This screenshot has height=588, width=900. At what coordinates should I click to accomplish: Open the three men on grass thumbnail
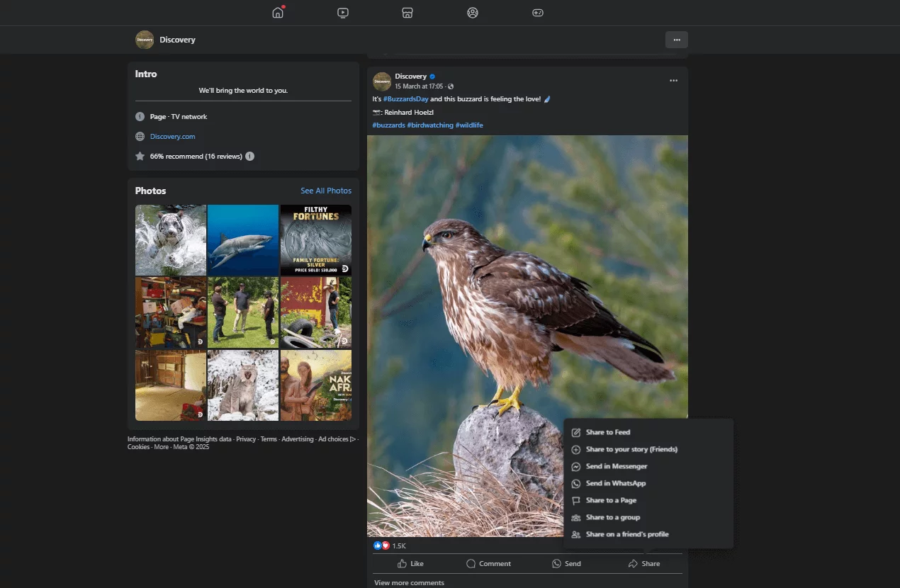[x=243, y=312]
